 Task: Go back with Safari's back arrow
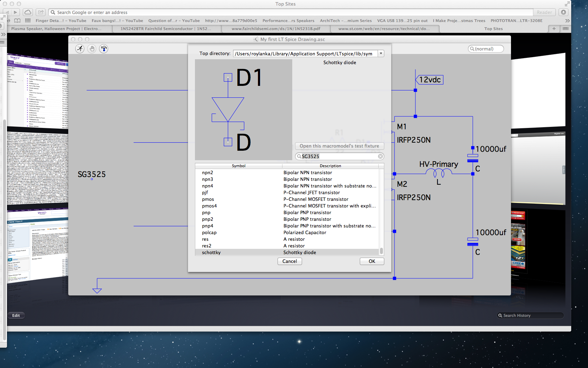(x=7, y=12)
